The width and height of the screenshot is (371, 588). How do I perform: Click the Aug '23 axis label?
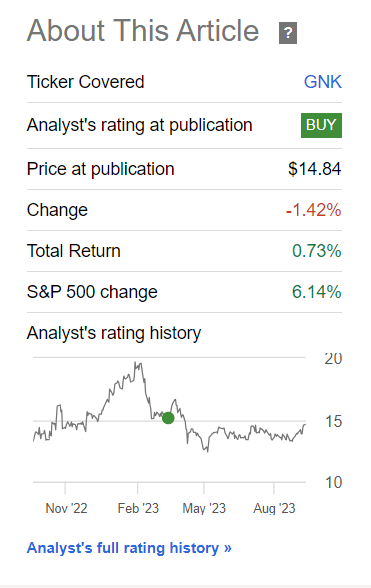pyautogui.click(x=274, y=508)
